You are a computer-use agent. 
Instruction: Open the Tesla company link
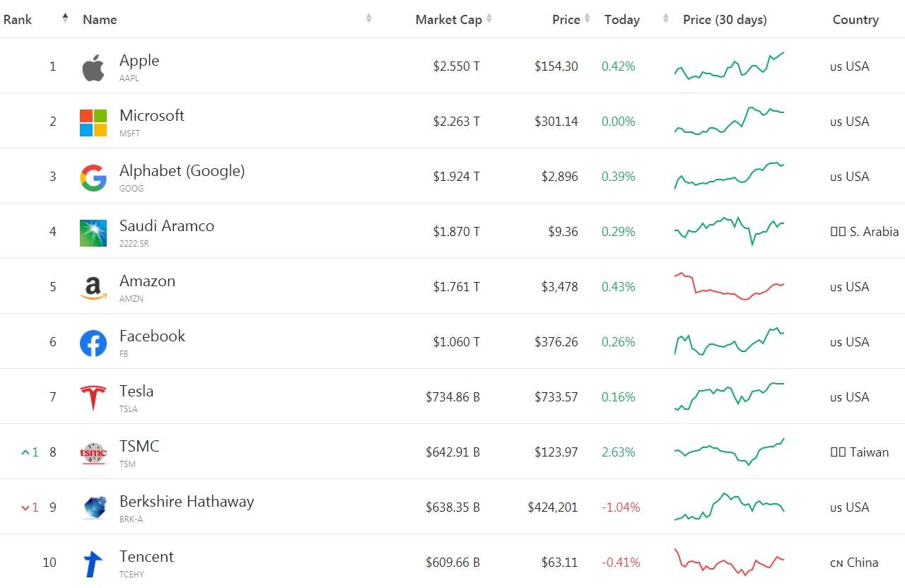coord(136,392)
